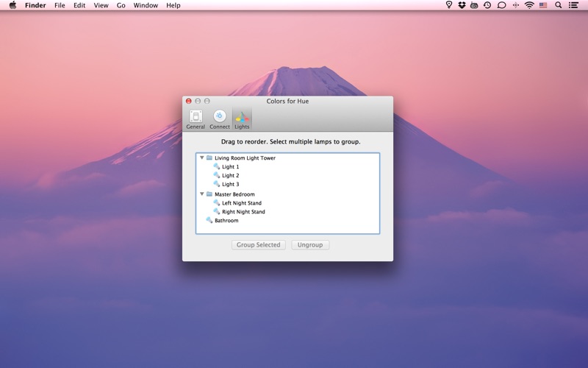Select the Lights toolbar tab
Viewport: 588px width, 368px height.
tap(242, 119)
